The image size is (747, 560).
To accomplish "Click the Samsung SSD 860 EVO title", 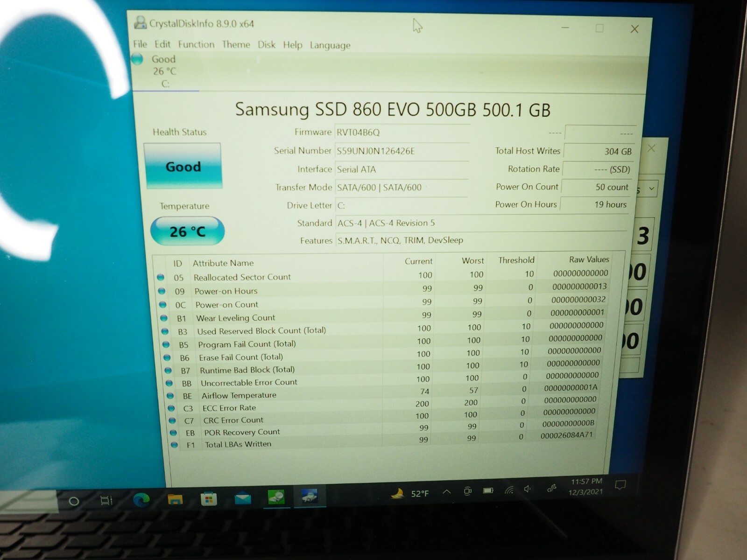I will point(393,110).
